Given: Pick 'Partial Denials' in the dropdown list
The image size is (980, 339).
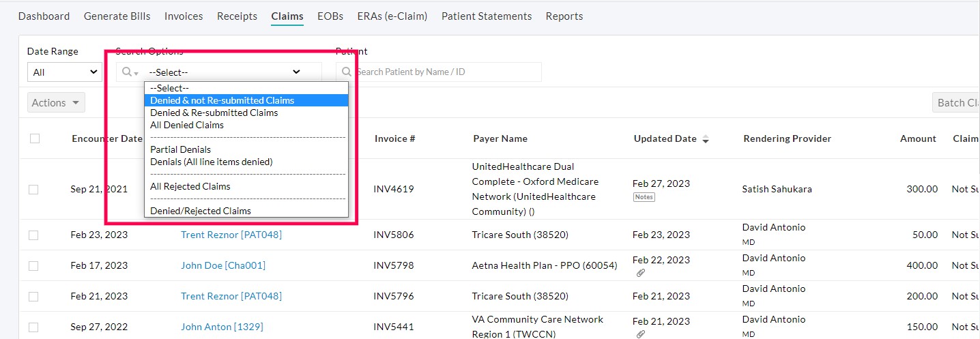Looking at the screenshot, I should coord(181,149).
